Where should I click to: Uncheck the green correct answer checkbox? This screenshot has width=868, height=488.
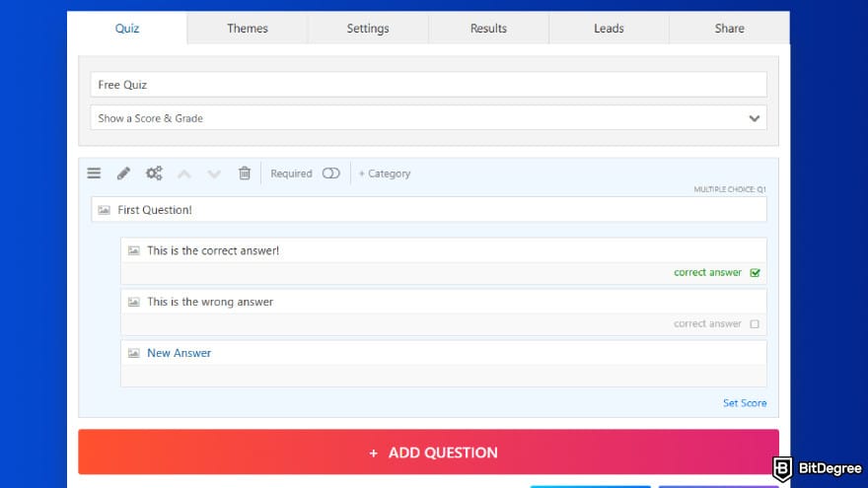pyautogui.click(x=755, y=273)
